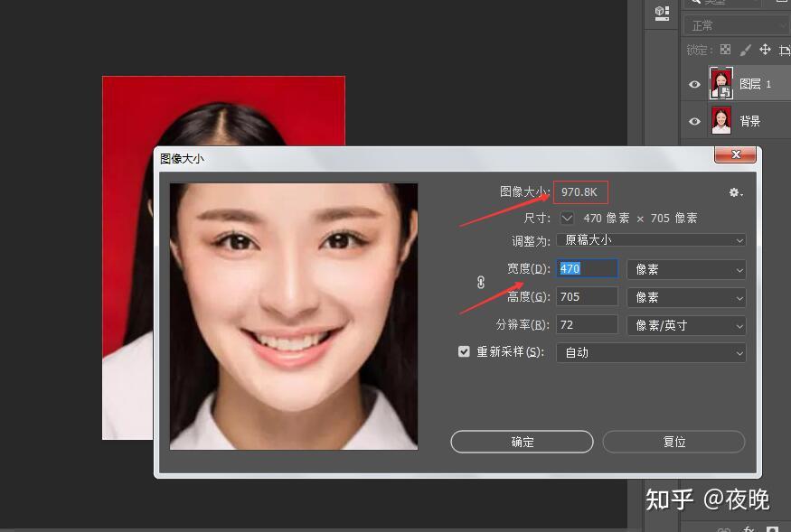Hide the 背景 layer with eye icon

pos(694,122)
